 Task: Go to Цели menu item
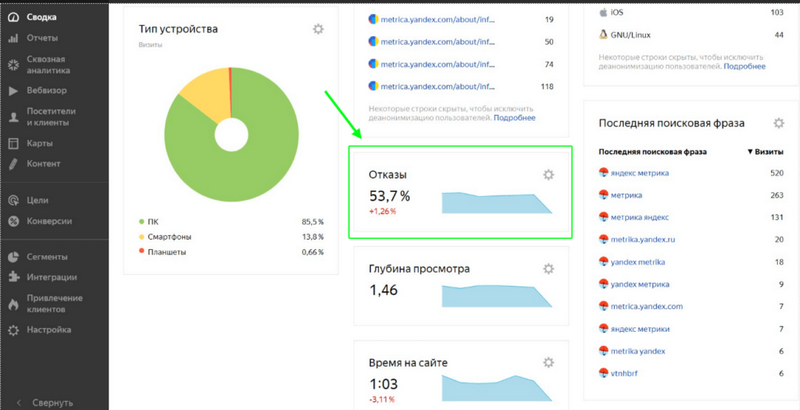point(38,200)
